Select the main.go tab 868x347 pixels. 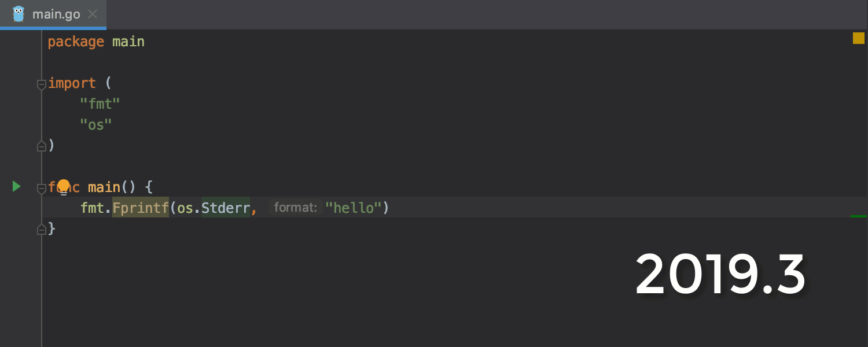point(56,14)
